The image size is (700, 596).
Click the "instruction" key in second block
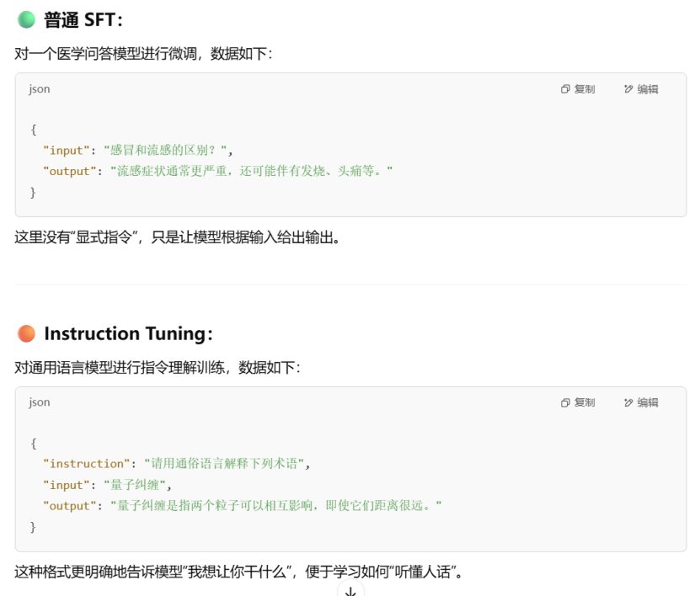pyautogui.click(x=87, y=464)
